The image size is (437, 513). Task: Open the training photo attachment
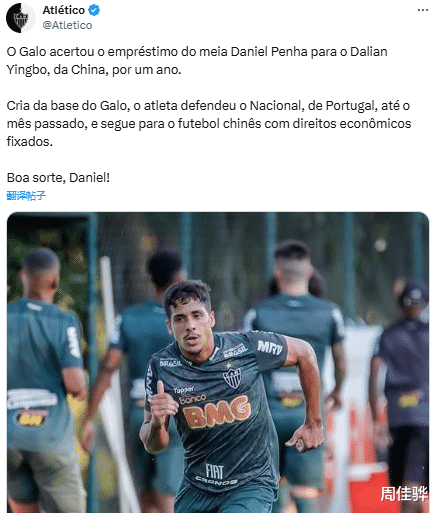click(x=218, y=362)
